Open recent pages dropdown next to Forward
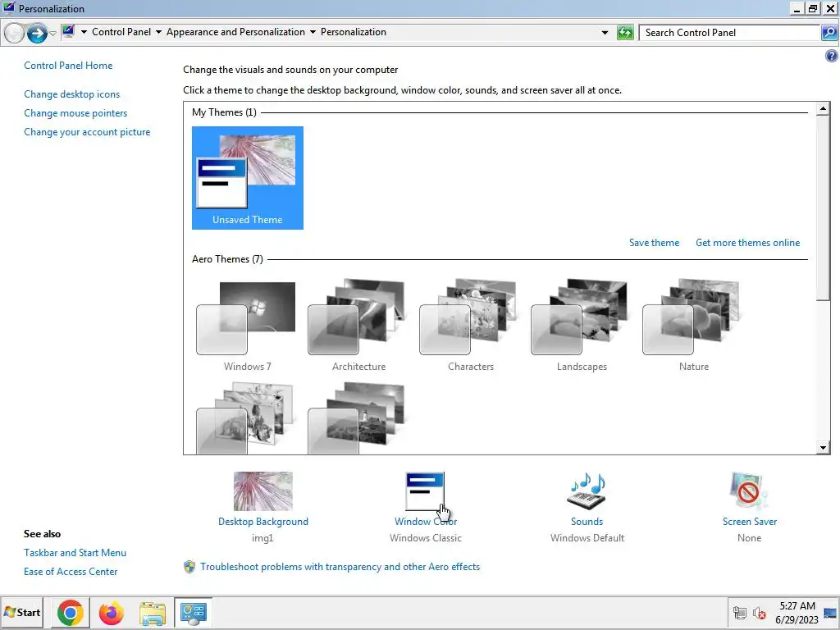Image resolution: width=840 pixels, height=630 pixels. point(52,34)
